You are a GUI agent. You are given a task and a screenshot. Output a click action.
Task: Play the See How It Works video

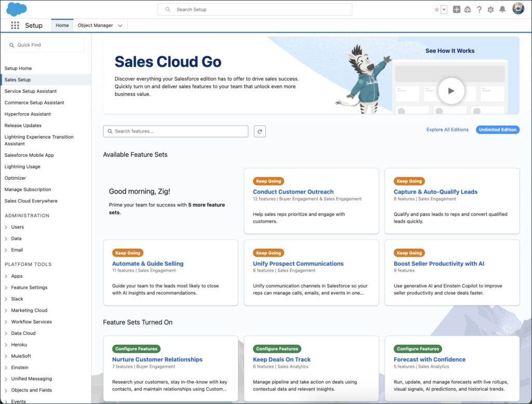pyautogui.click(x=451, y=91)
